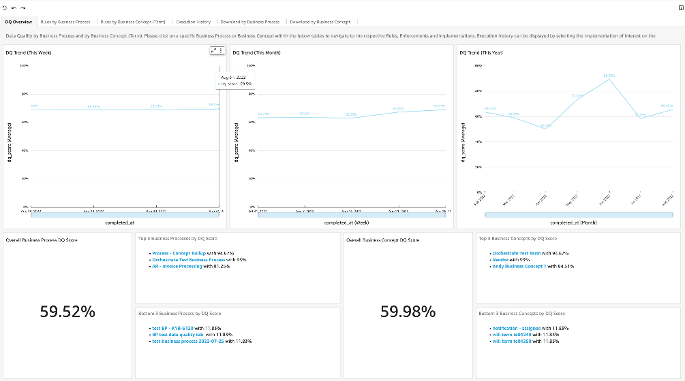This screenshot has width=685, height=381.
Task: Open the Orchestrate Test Term concept link
Action: tap(517, 253)
